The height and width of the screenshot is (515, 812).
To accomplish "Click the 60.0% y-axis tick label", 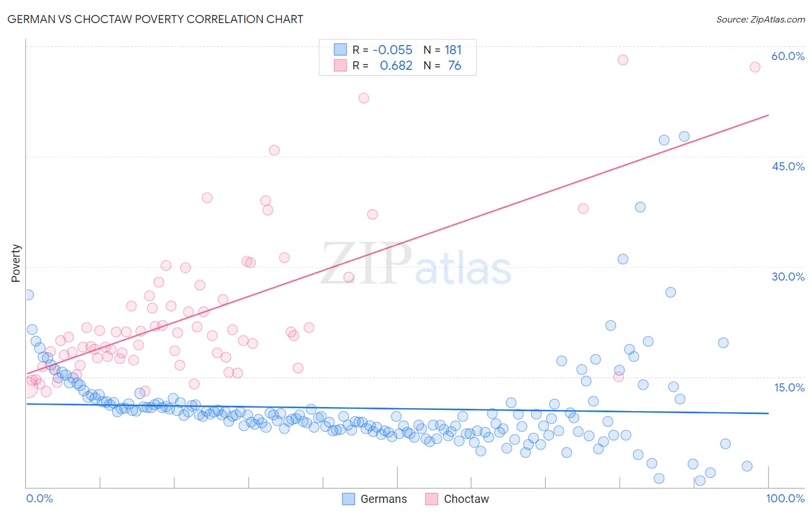I will tap(788, 56).
